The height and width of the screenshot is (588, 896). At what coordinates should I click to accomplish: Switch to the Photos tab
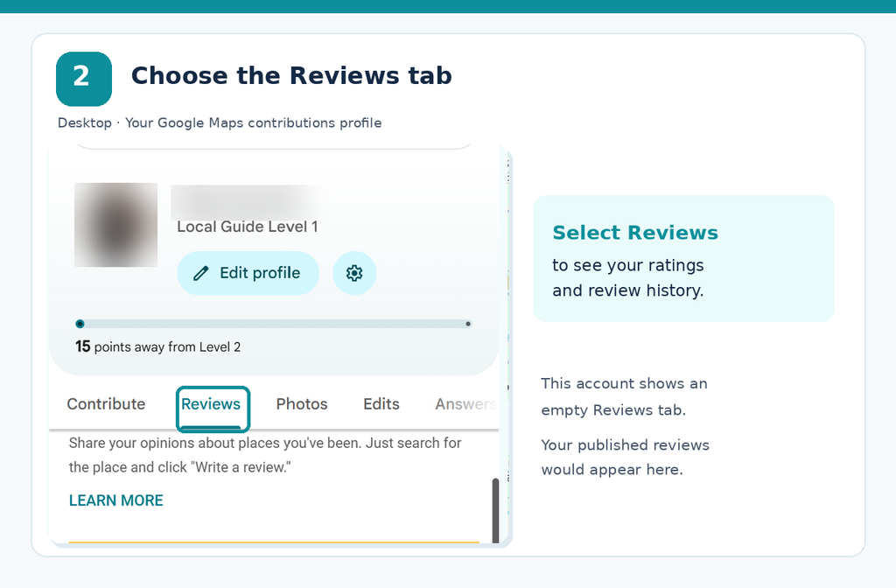coord(302,404)
